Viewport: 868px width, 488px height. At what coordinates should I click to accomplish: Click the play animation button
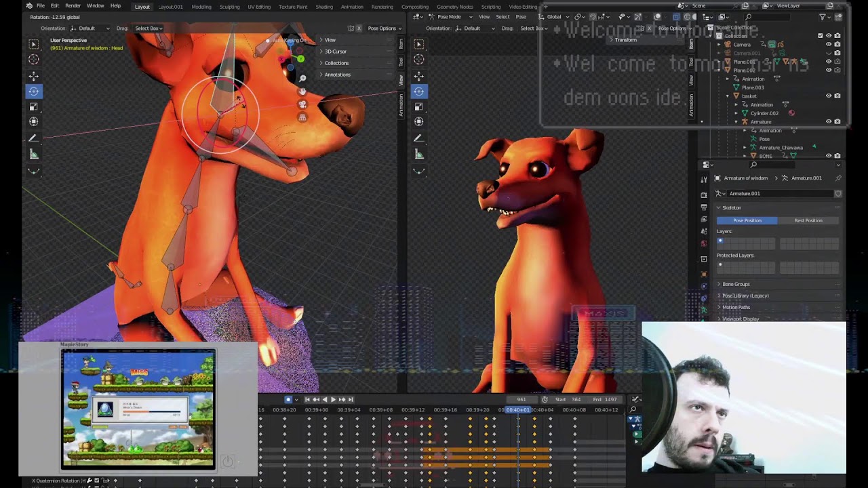click(333, 399)
